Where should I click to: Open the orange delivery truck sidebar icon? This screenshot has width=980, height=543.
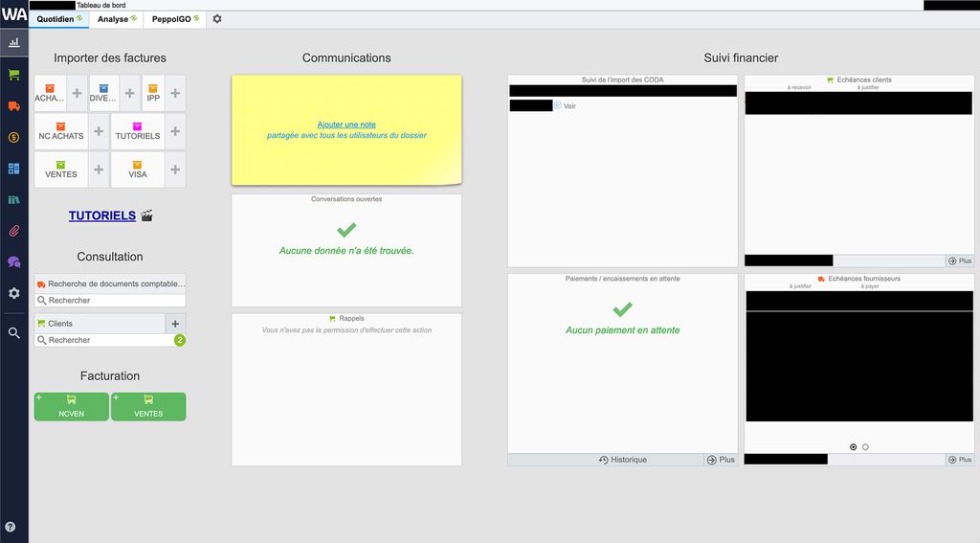tap(13, 106)
